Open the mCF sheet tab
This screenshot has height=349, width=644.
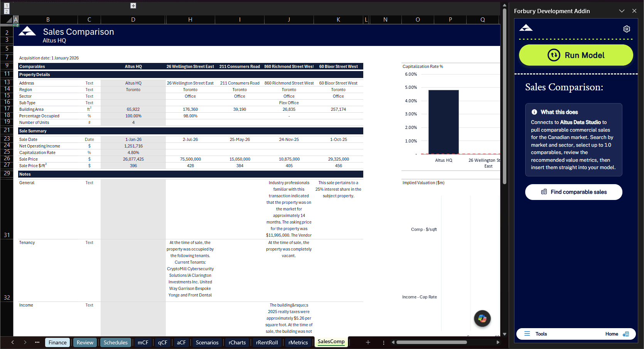tap(143, 342)
